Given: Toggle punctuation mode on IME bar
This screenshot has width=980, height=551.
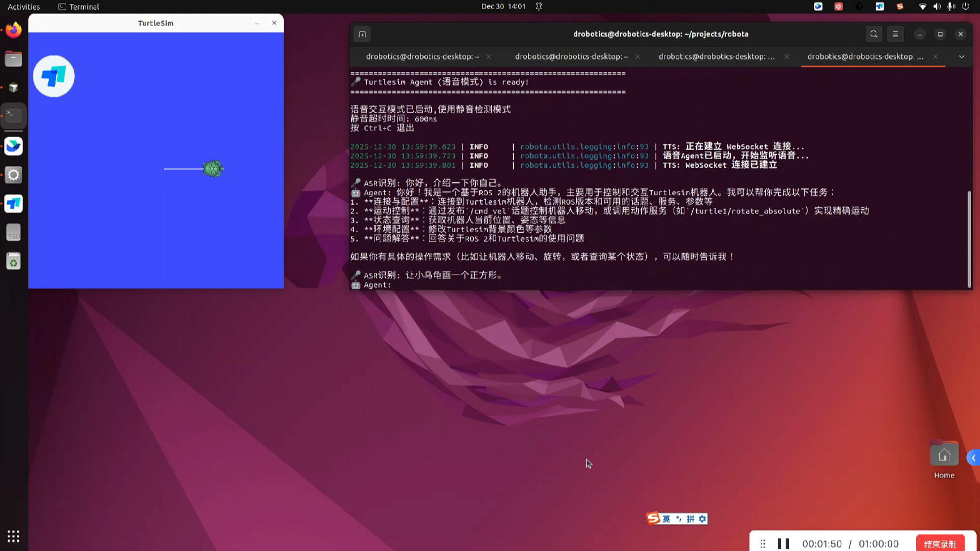Looking at the screenshot, I should coord(679,519).
